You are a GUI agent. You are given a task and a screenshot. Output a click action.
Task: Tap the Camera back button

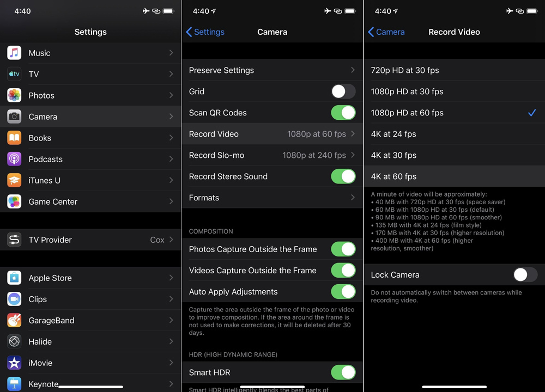click(386, 32)
